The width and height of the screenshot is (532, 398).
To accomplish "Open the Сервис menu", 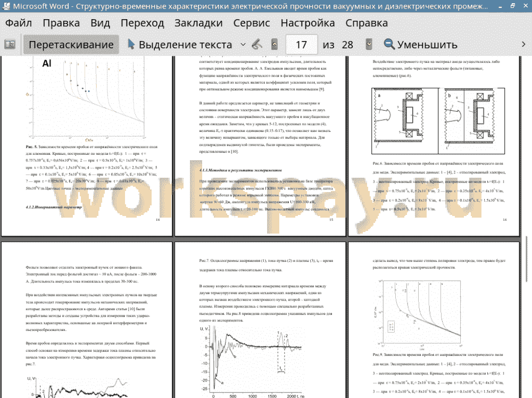I will pos(252,23).
